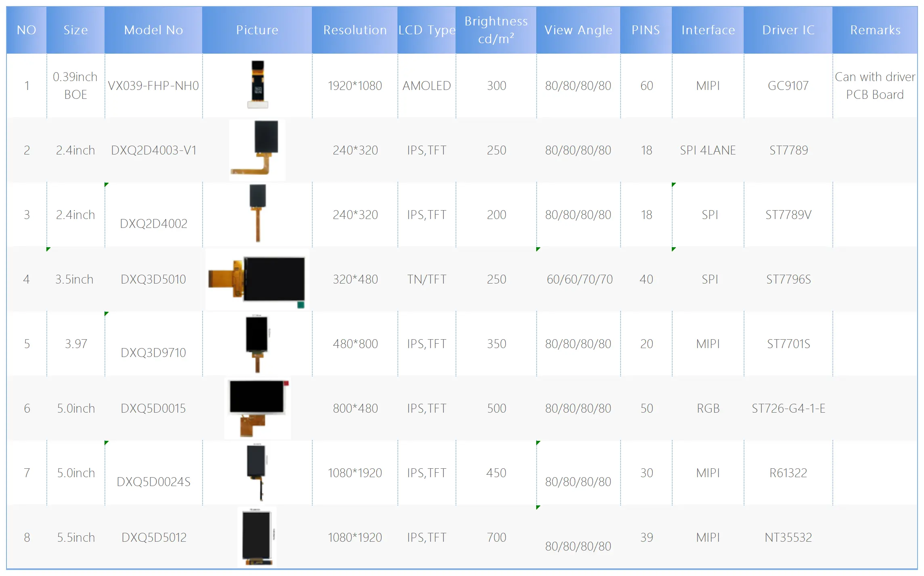
Task: Click the 3.97 size cell
Action: (x=76, y=344)
